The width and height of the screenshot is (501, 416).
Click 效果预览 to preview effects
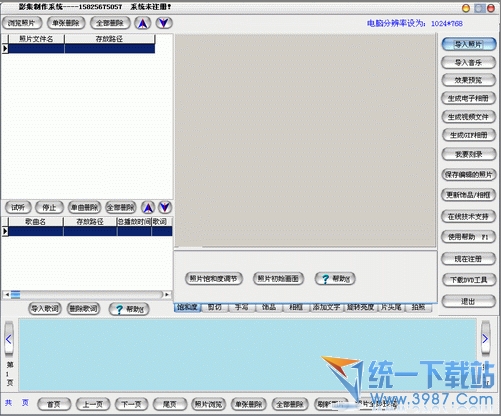(x=468, y=80)
